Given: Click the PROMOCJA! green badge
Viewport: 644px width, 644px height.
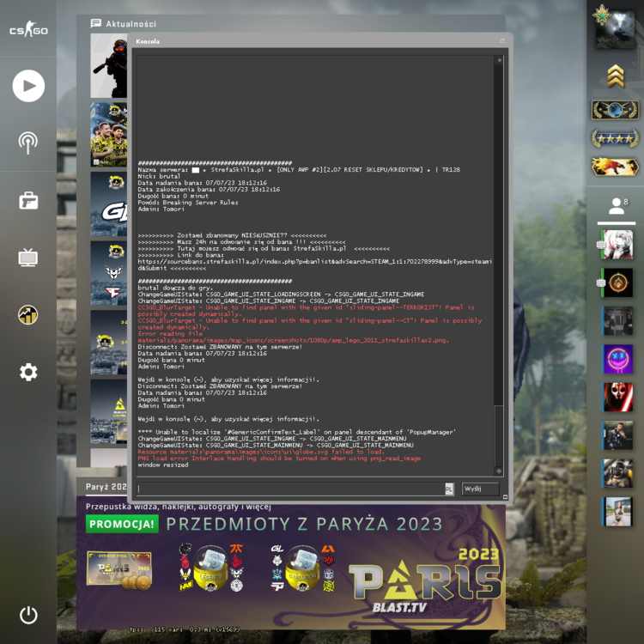Looking at the screenshot, I should point(122,524).
